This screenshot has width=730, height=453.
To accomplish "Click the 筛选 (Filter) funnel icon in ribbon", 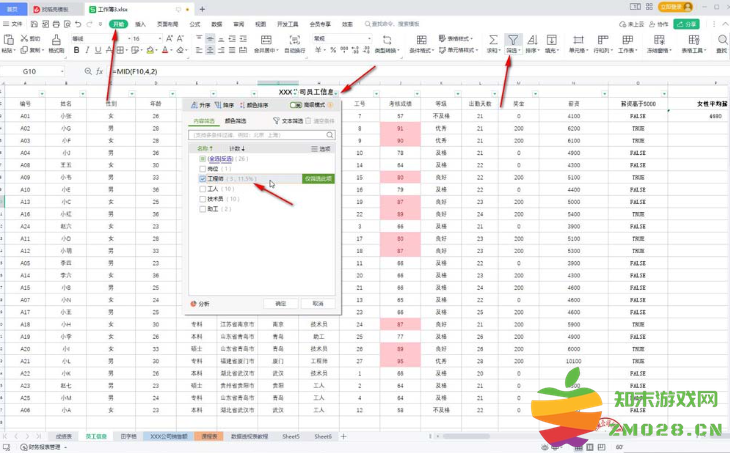I will click(x=513, y=40).
